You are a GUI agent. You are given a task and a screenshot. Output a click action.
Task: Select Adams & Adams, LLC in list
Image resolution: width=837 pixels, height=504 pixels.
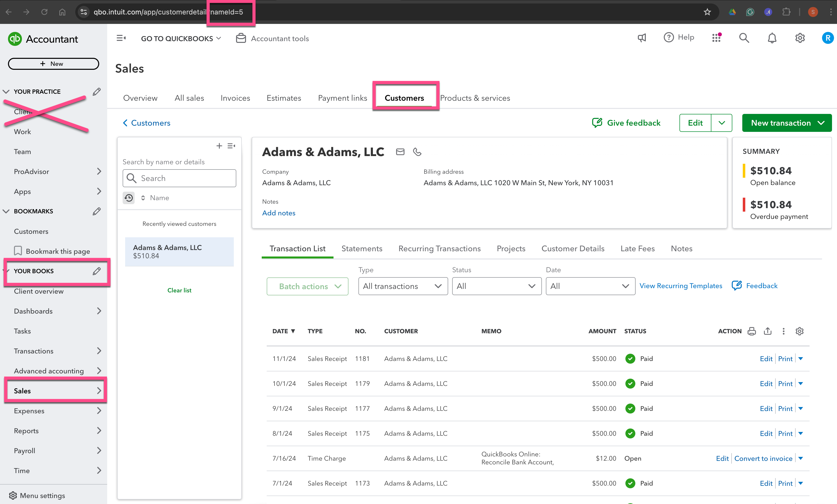click(179, 252)
